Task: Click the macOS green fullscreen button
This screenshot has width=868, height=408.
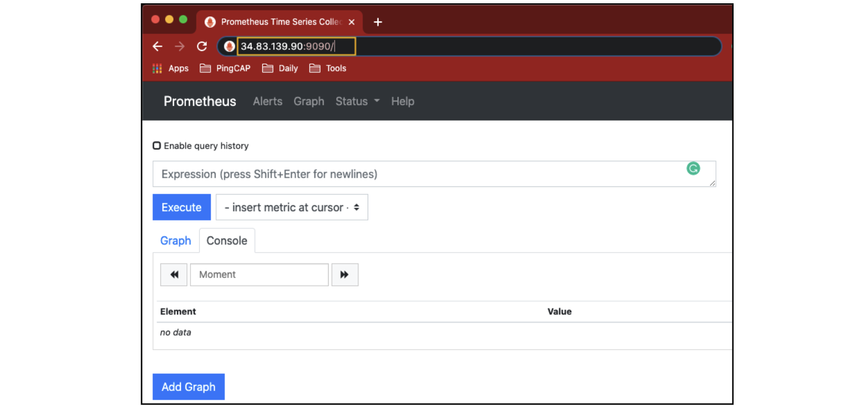Action: (x=183, y=19)
